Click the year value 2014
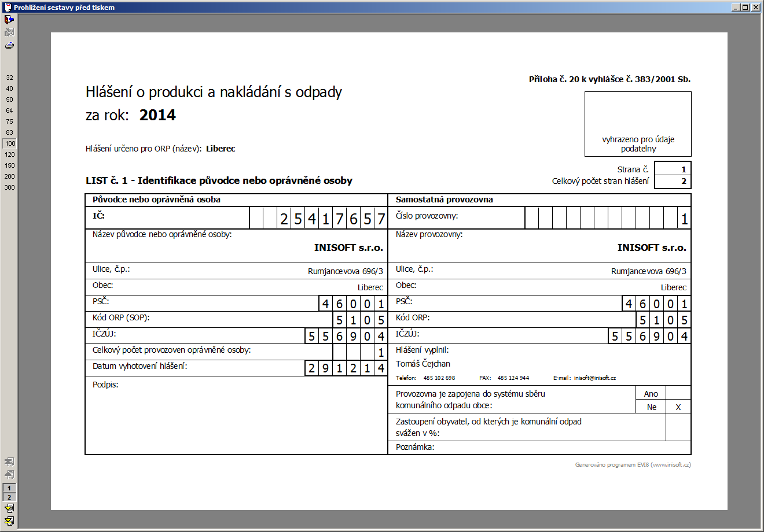This screenshot has height=532, width=764. pyautogui.click(x=157, y=115)
